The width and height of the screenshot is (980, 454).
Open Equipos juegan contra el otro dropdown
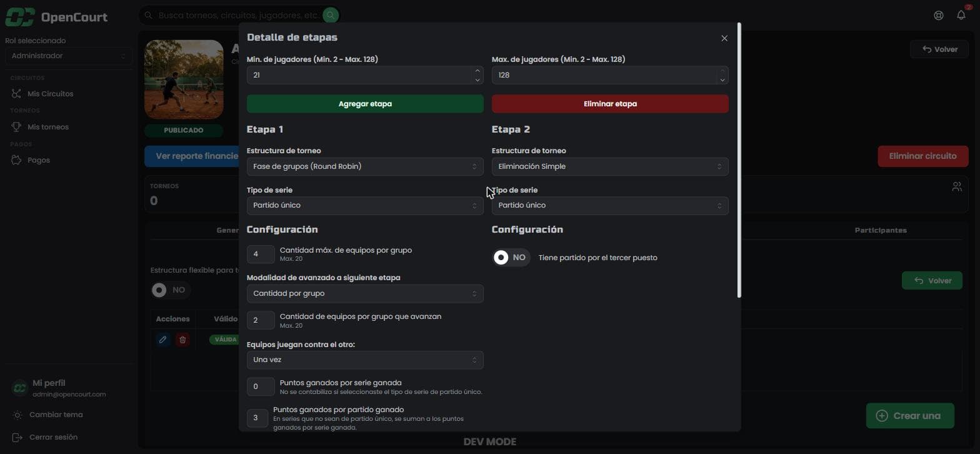click(x=365, y=360)
